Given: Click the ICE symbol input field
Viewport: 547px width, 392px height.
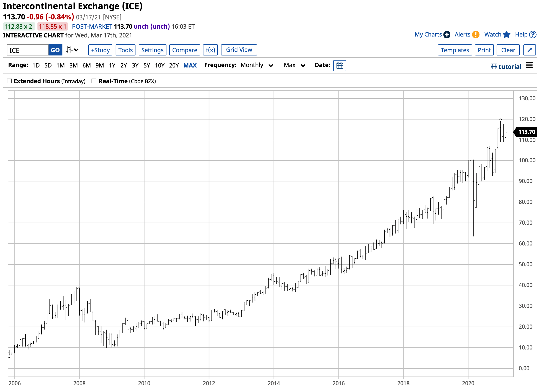Looking at the screenshot, I should (x=28, y=50).
